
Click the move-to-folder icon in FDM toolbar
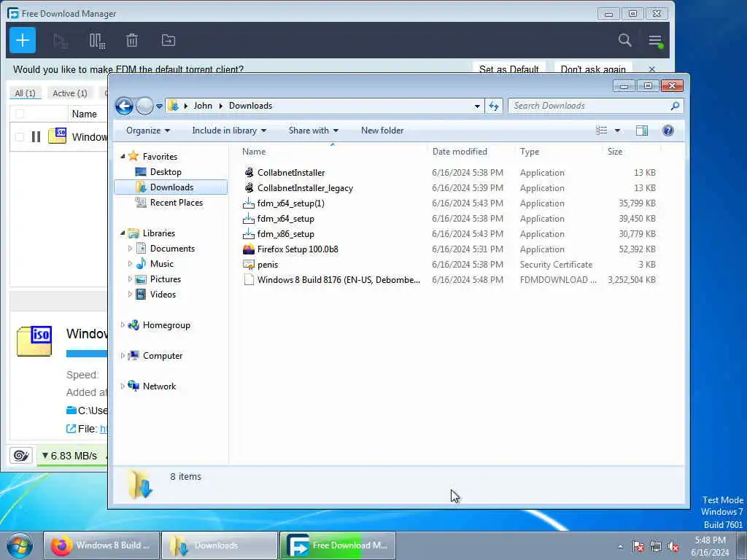click(x=169, y=41)
